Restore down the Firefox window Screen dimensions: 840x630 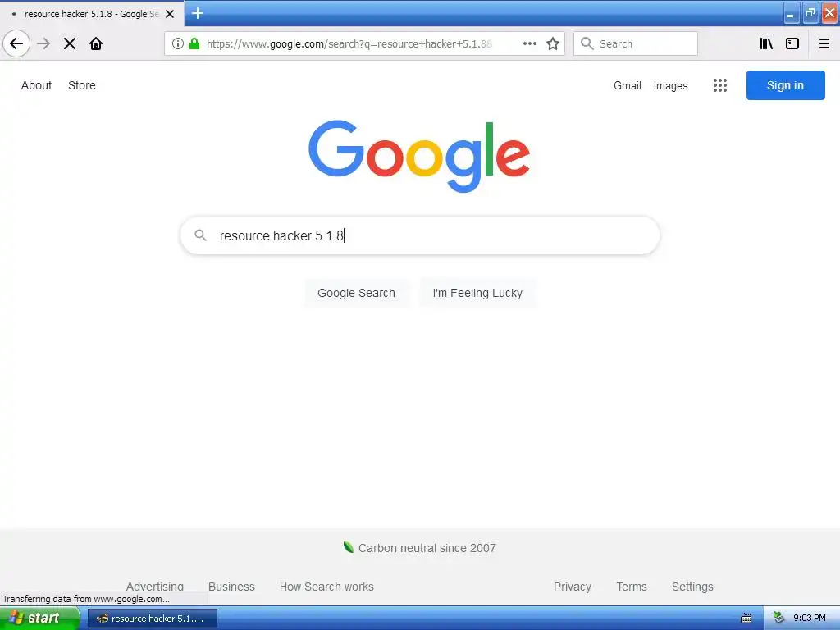point(810,13)
